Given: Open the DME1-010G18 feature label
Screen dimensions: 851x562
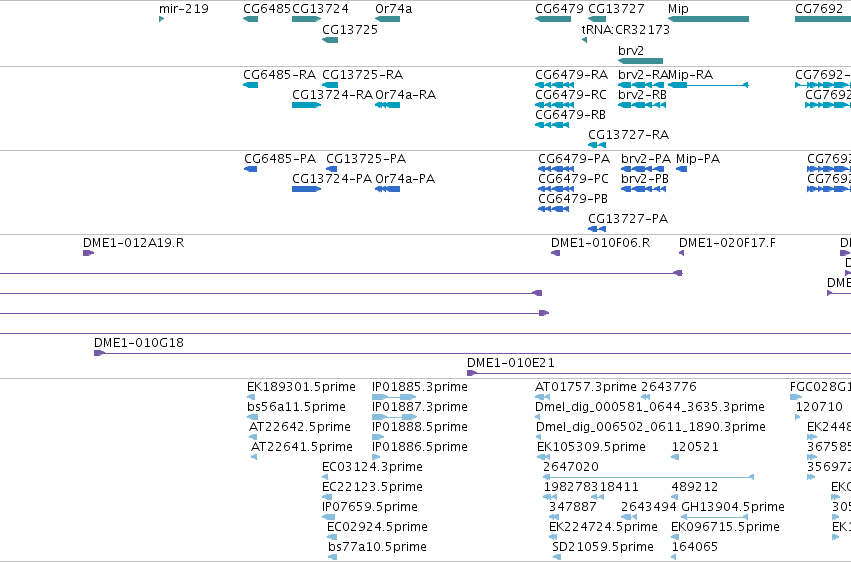Looking at the screenshot, I should (139, 342).
